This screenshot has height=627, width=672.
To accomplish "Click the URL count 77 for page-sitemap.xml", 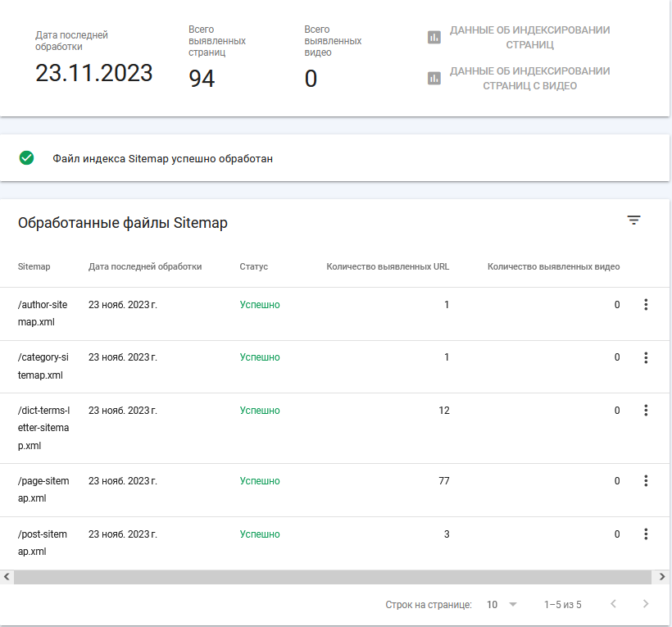I will pyautogui.click(x=444, y=481).
